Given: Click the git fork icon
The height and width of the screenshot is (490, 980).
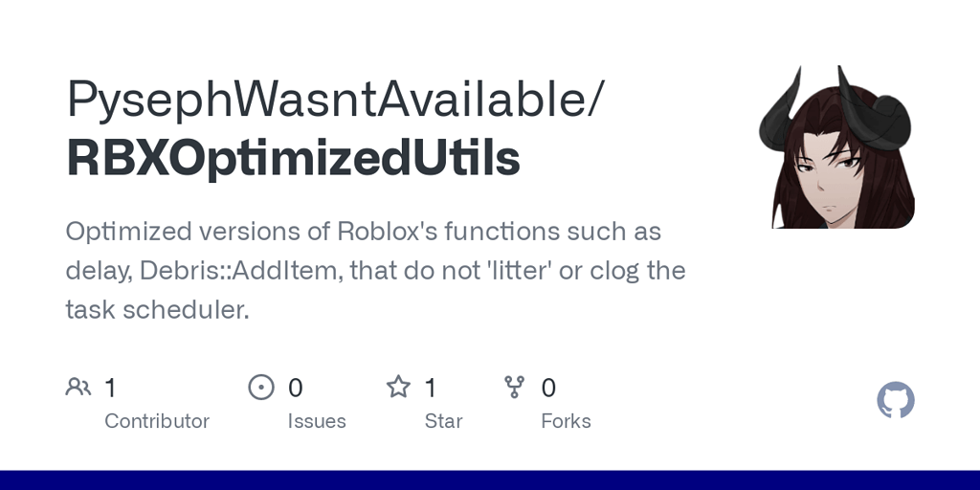Looking at the screenshot, I should point(515,387).
